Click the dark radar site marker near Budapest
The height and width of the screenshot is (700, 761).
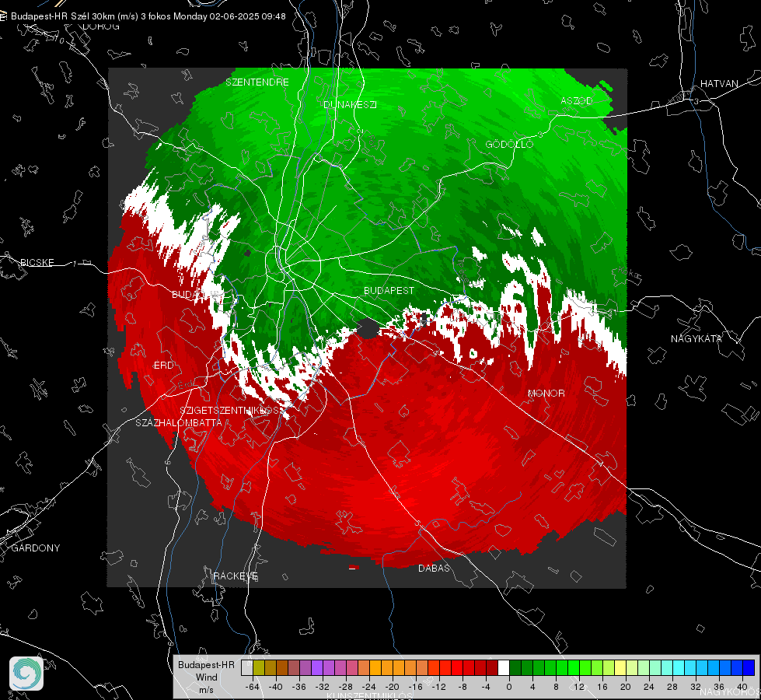(368, 329)
